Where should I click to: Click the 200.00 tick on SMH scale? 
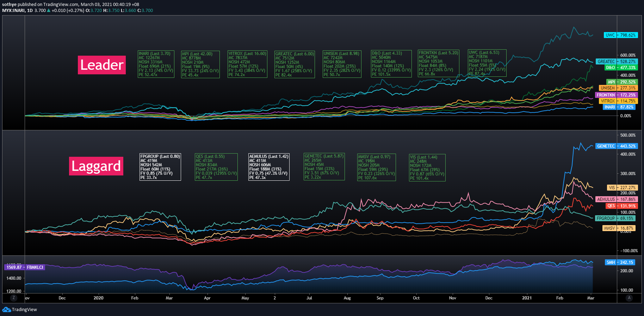pos(626,271)
